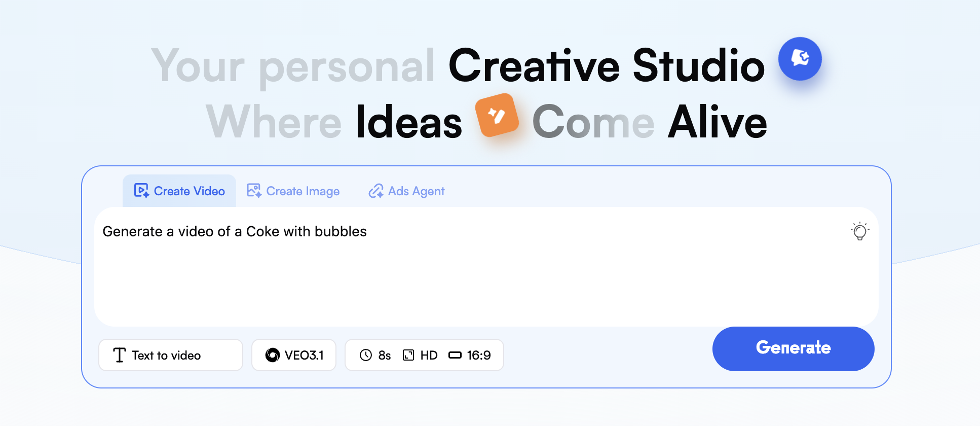The width and height of the screenshot is (980, 426).
Task: Click the 16:9 aspect ratio icon
Action: (456, 355)
